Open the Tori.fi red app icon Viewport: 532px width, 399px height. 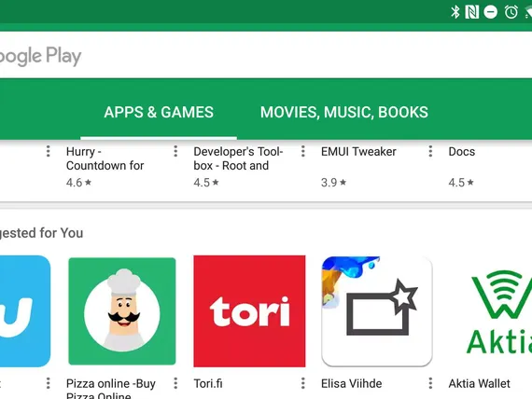click(x=249, y=311)
